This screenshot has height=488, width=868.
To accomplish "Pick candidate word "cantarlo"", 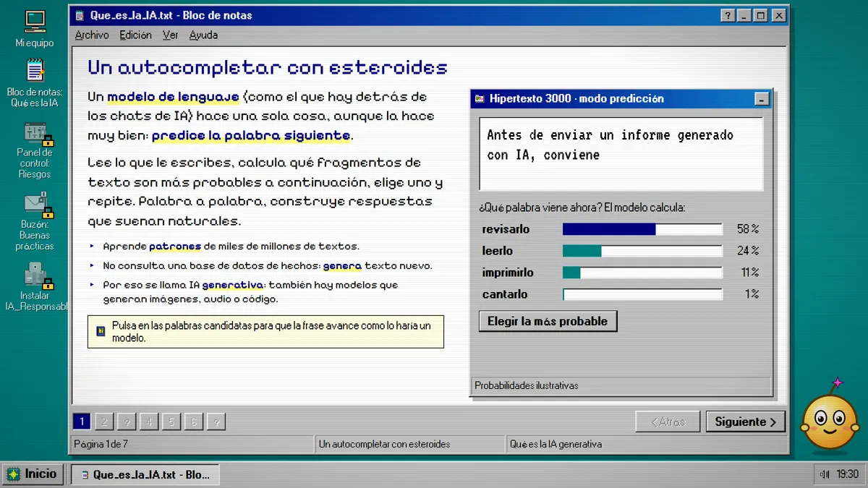I will click(x=504, y=294).
